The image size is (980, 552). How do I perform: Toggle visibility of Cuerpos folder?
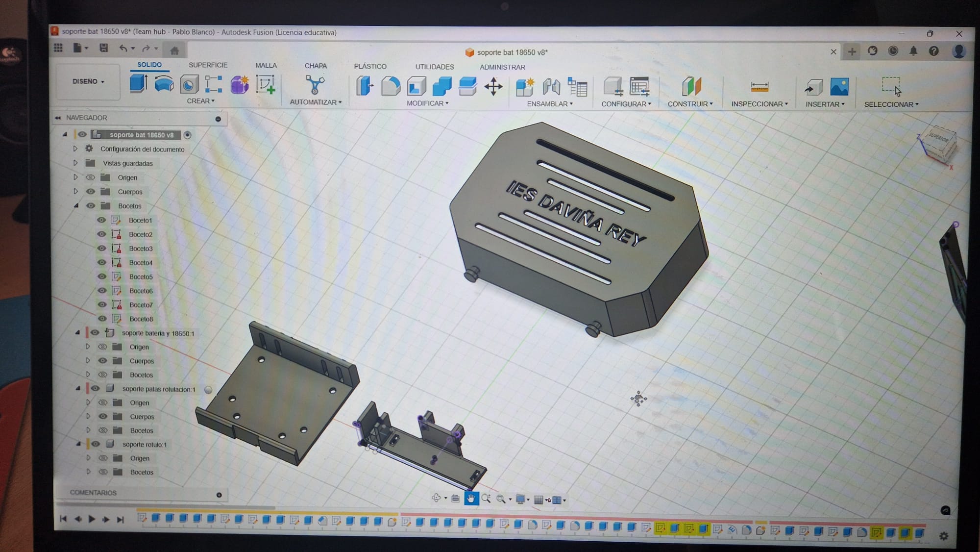(x=91, y=192)
